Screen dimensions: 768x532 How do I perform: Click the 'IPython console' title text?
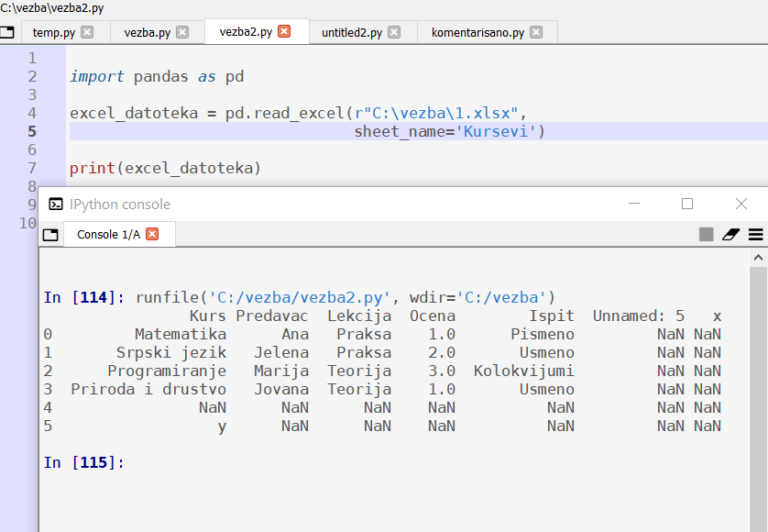click(120, 204)
